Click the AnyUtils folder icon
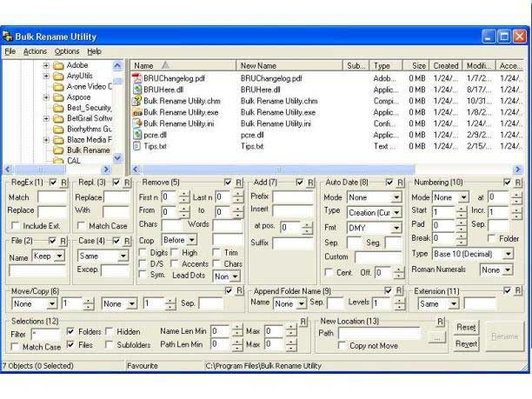The height and width of the screenshot is (399, 532). 59,76
